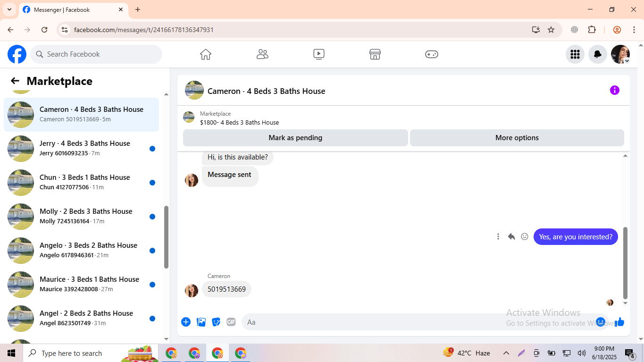Open the '$1800- 4 Beds 3 Baths House' listing
The image size is (644, 362).
tap(239, 123)
